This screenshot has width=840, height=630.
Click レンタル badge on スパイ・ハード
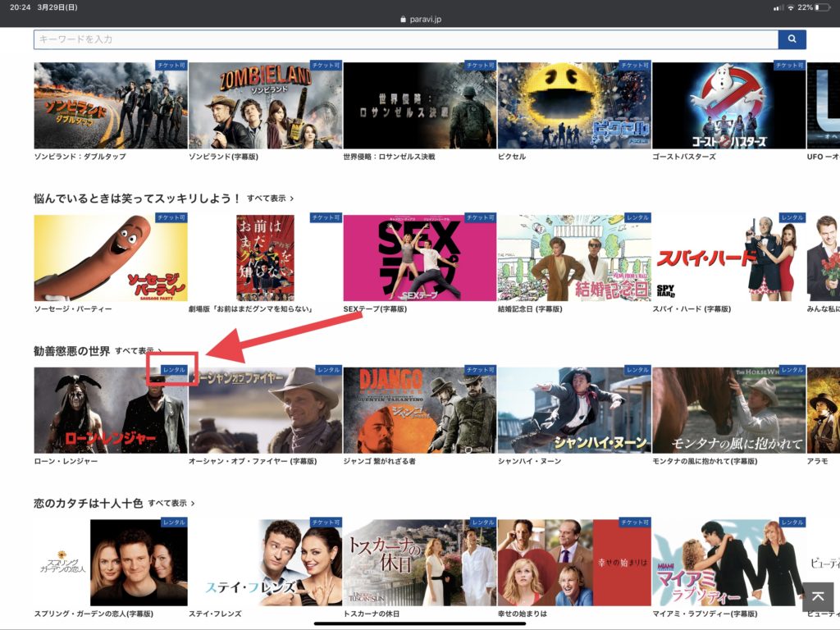[x=792, y=217]
